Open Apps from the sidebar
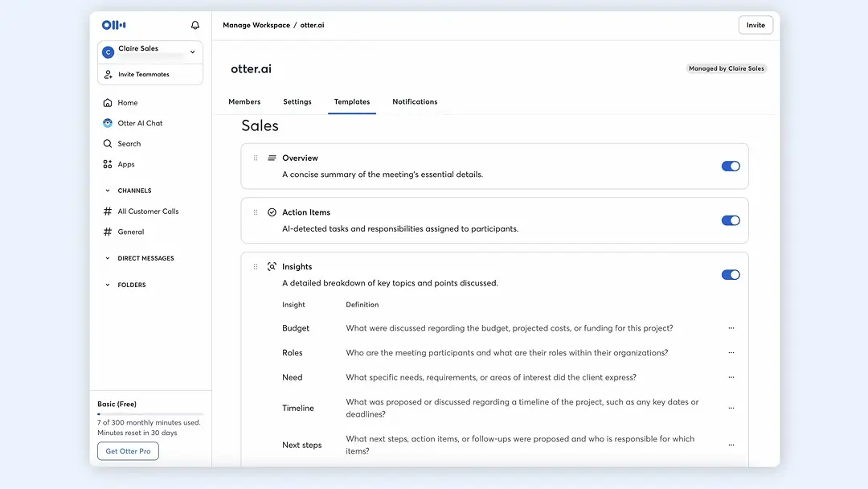Image resolution: width=868 pixels, height=489 pixels. pyautogui.click(x=125, y=164)
